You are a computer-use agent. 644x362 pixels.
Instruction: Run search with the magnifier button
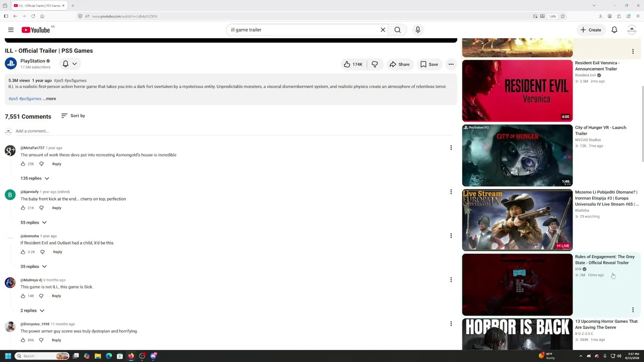click(x=397, y=30)
